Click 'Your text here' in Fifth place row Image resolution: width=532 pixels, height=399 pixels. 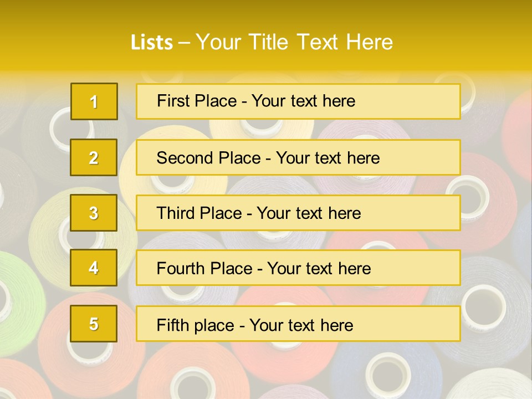(x=301, y=325)
